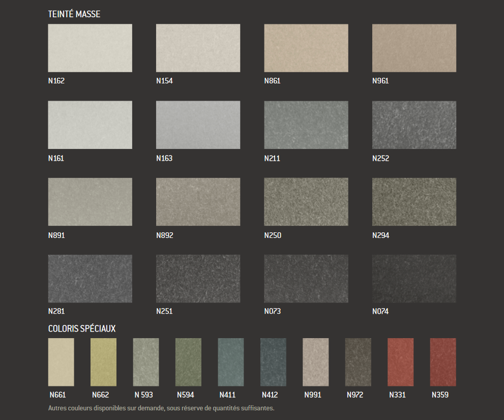Click the N861 label text
The image size is (504, 420).
coord(272,81)
